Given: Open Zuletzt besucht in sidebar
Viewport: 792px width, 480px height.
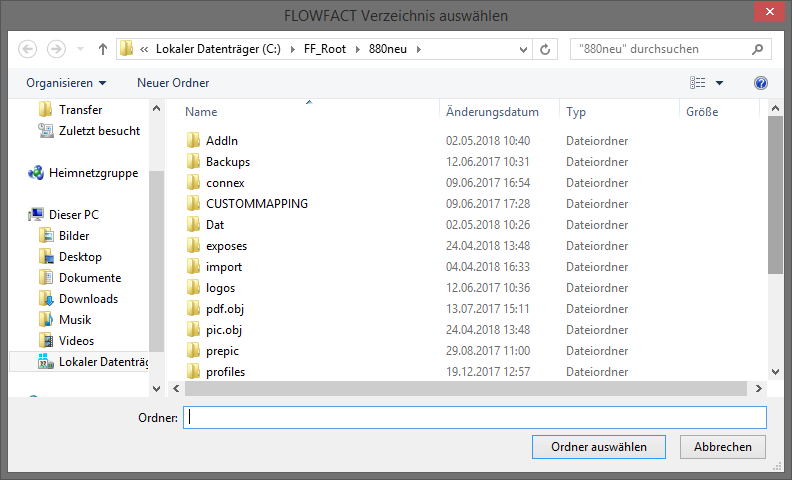Looking at the screenshot, I should click(x=99, y=131).
